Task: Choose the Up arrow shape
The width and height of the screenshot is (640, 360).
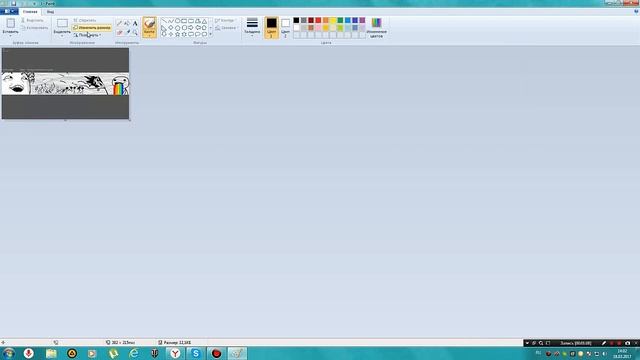Action: click(x=204, y=28)
